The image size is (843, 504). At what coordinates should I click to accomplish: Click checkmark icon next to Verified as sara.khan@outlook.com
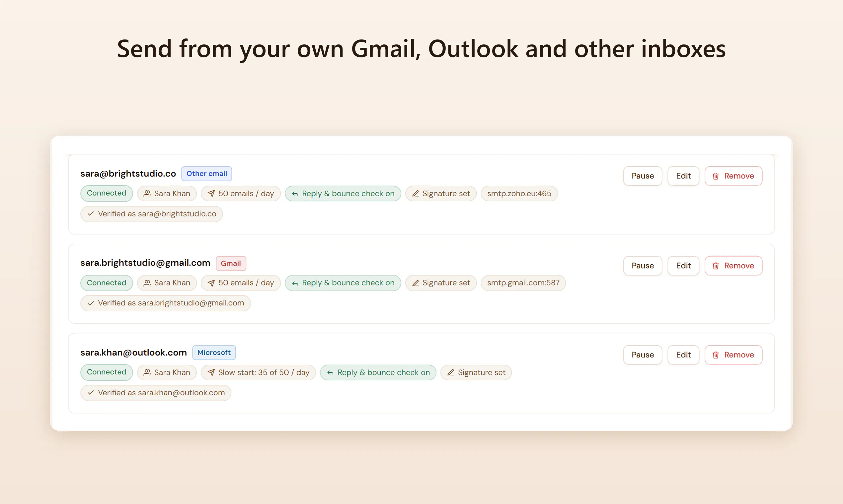[x=90, y=393]
